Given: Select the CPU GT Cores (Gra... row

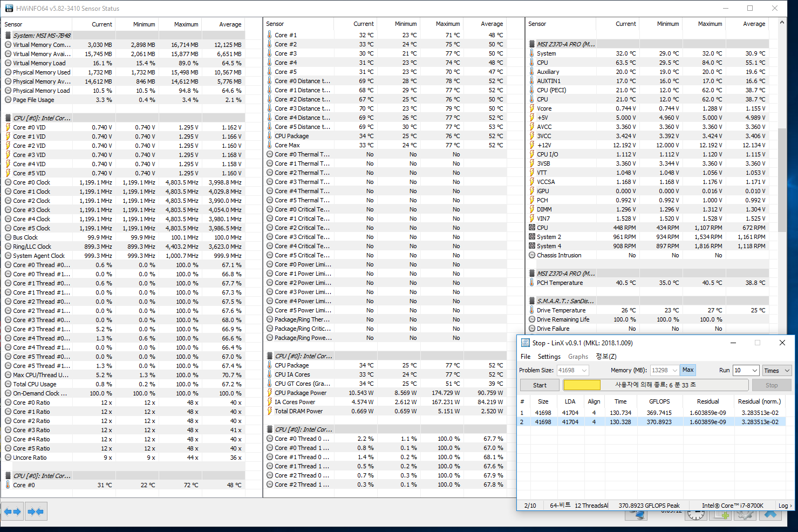Looking at the screenshot, I should [x=386, y=384].
